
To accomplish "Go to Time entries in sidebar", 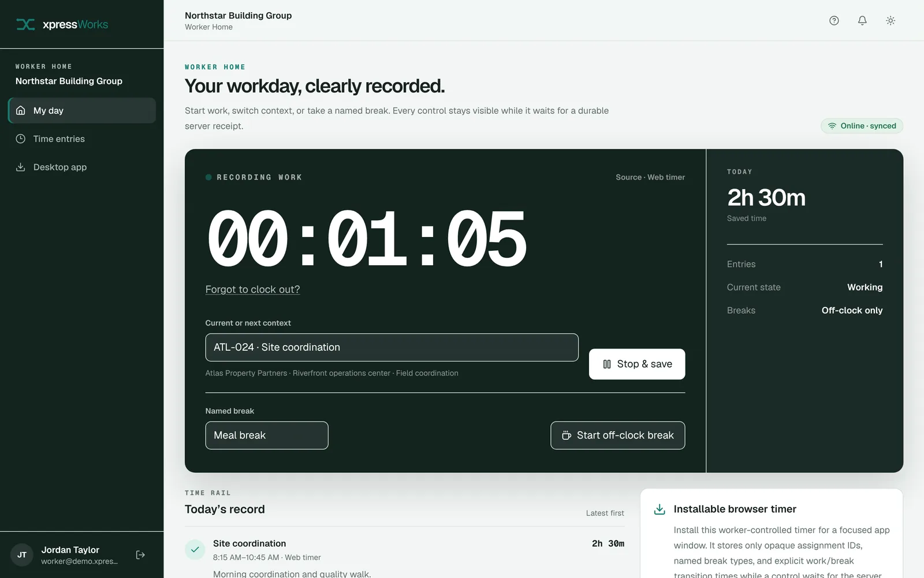I will tap(82, 139).
